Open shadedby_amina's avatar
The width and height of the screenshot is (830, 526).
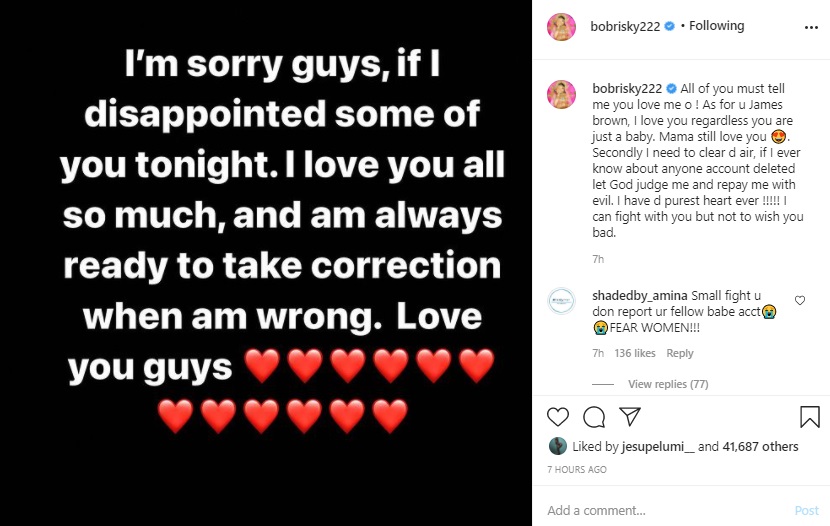point(561,301)
